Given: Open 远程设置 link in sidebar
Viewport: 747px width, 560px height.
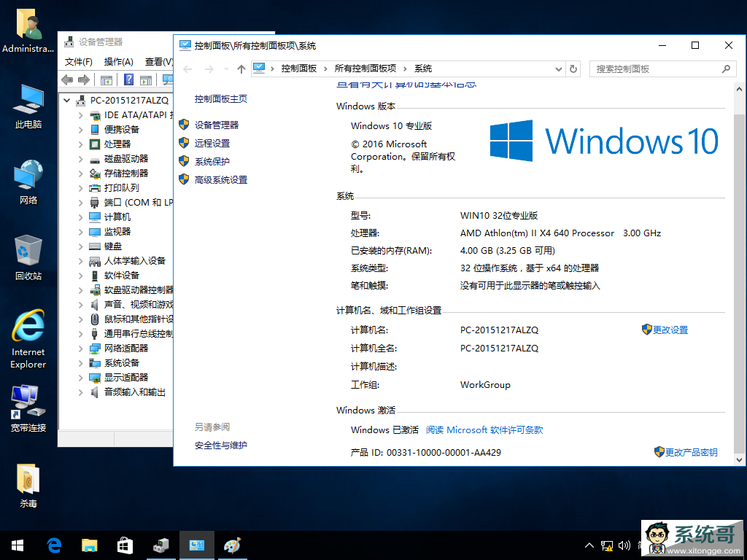Looking at the screenshot, I should pos(212,143).
